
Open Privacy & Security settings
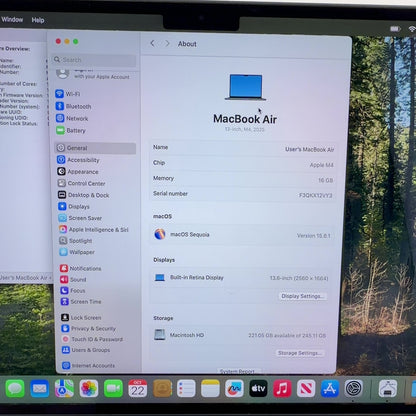point(89,328)
